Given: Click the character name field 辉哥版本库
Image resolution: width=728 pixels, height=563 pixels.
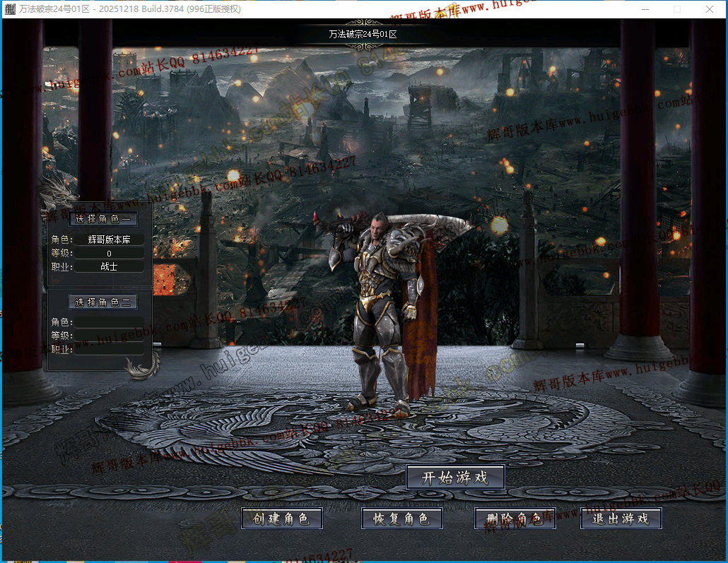Looking at the screenshot, I should click(x=109, y=240).
